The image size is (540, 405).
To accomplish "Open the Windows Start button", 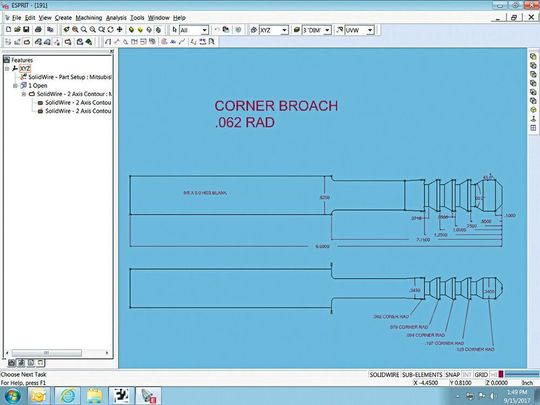I will (x=13, y=396).
